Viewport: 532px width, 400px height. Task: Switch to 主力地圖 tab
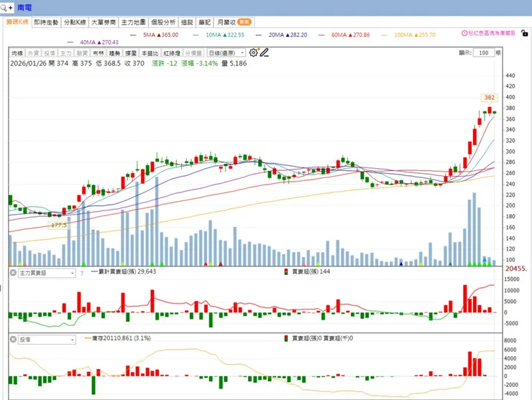[133, 22]
